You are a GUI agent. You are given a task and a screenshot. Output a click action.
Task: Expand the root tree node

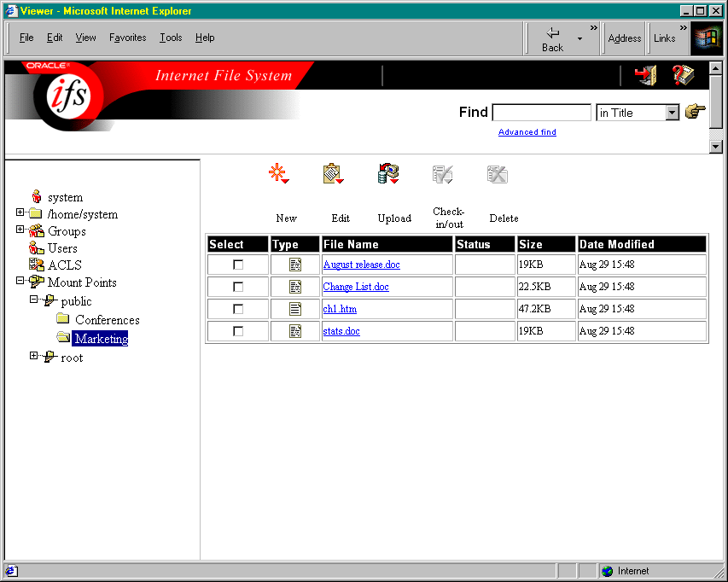click(34, 356)
